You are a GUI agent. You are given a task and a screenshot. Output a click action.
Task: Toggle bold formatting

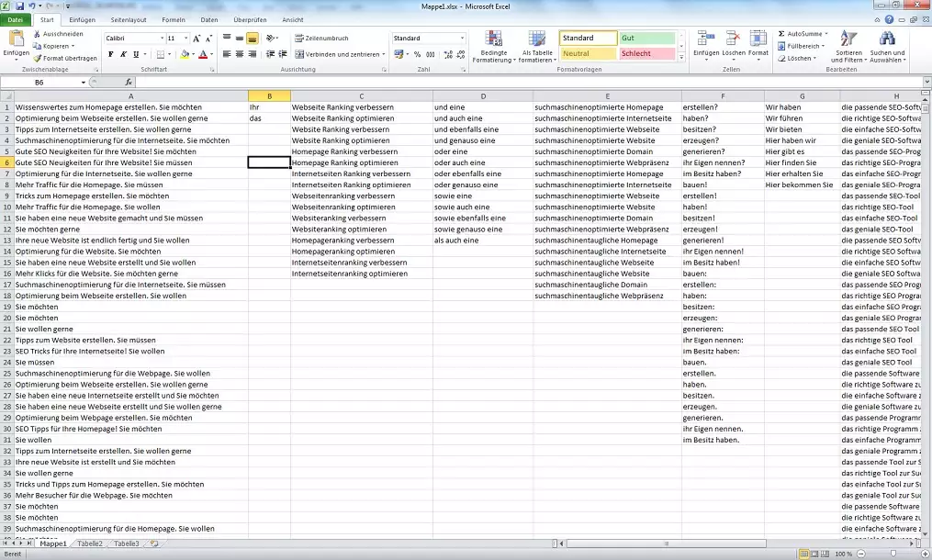pos(110,54)
